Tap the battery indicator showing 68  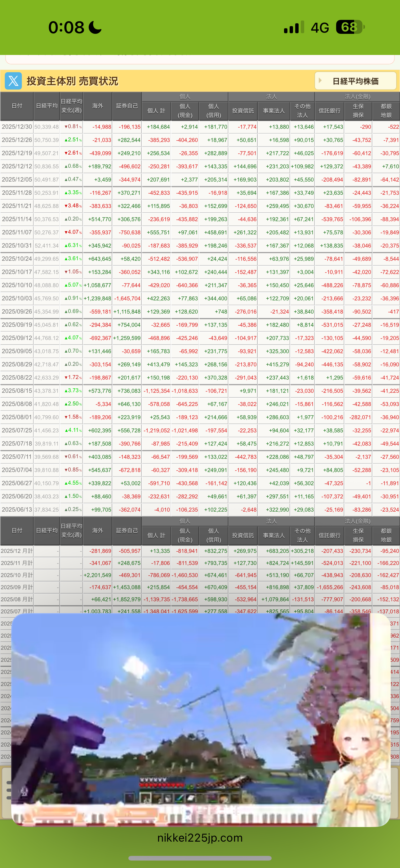(350, 27)
